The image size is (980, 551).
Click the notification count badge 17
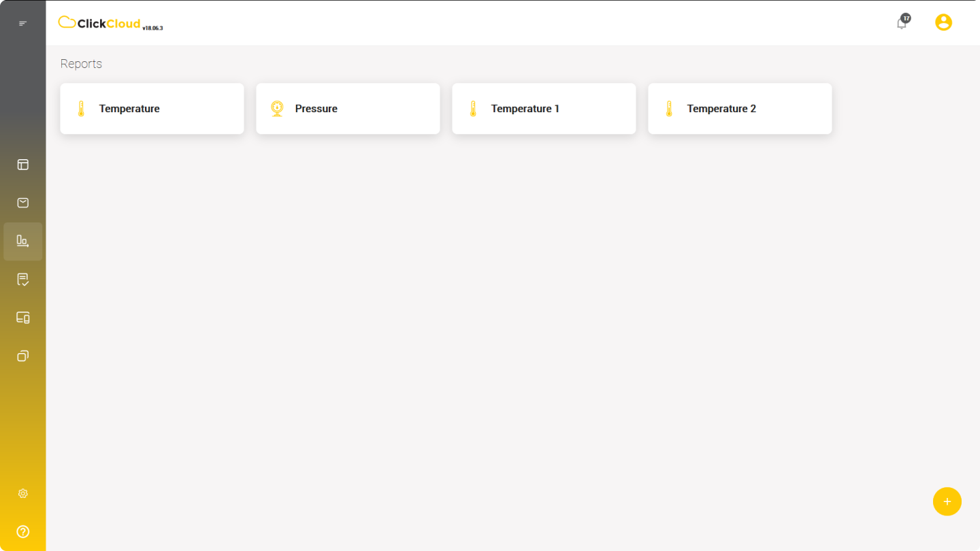[x=906, y=18]
